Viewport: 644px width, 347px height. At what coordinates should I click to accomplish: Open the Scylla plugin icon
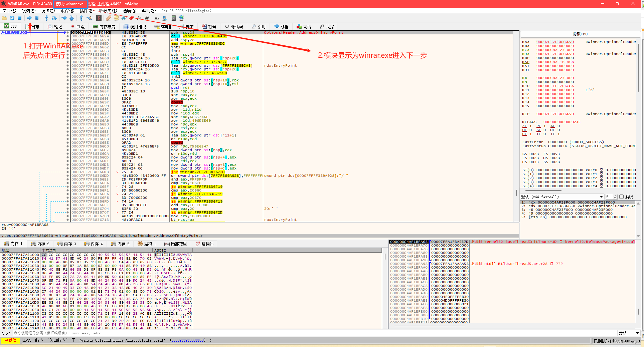coord(99,18)
